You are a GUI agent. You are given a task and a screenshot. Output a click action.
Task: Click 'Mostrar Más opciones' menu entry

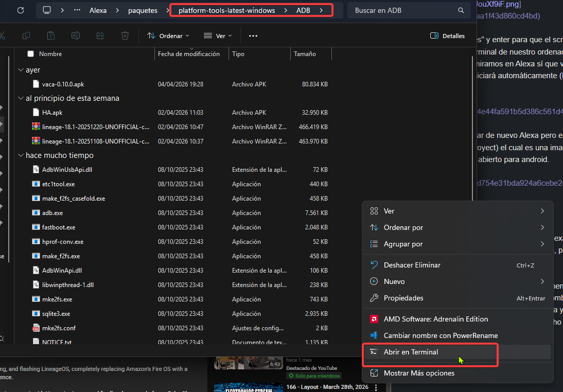[x=419, y=373]
